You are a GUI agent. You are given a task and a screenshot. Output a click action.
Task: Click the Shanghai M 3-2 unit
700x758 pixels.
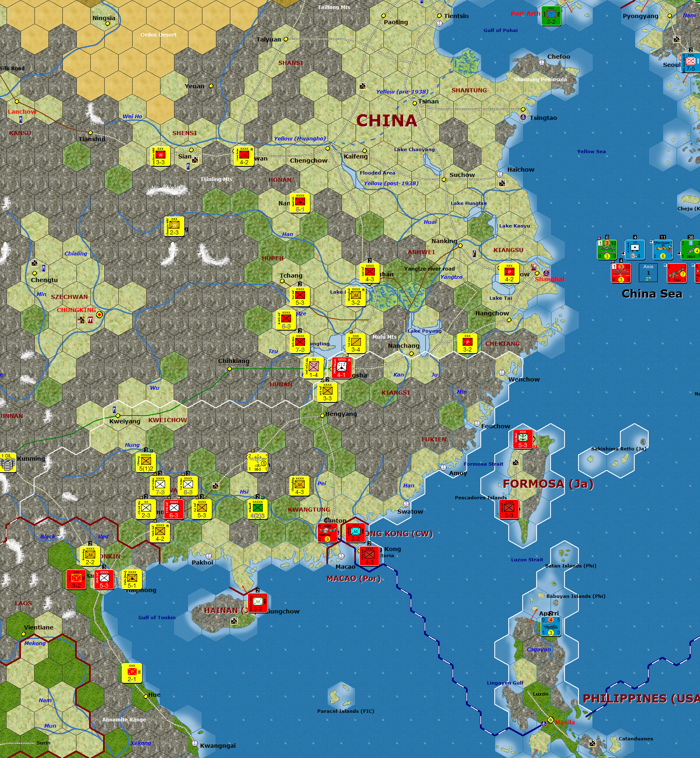(x=356, y=297)
